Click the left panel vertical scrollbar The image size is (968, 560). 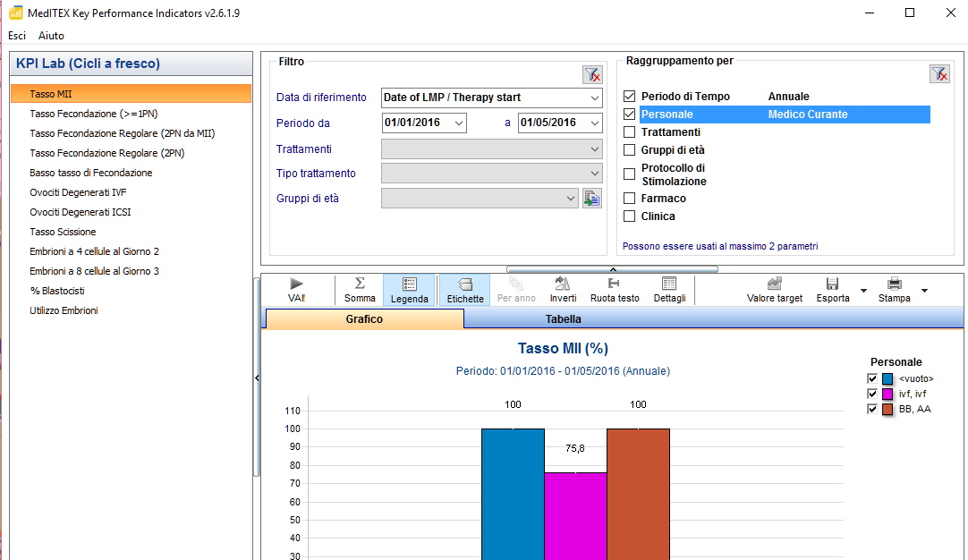tap(256, 377)
